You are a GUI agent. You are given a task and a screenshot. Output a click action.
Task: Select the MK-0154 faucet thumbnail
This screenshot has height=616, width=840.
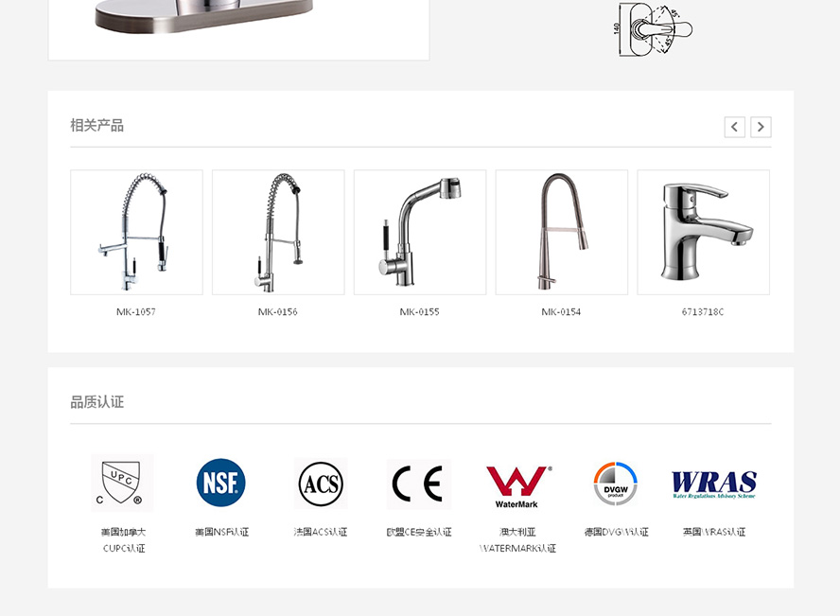pos(562,232)
